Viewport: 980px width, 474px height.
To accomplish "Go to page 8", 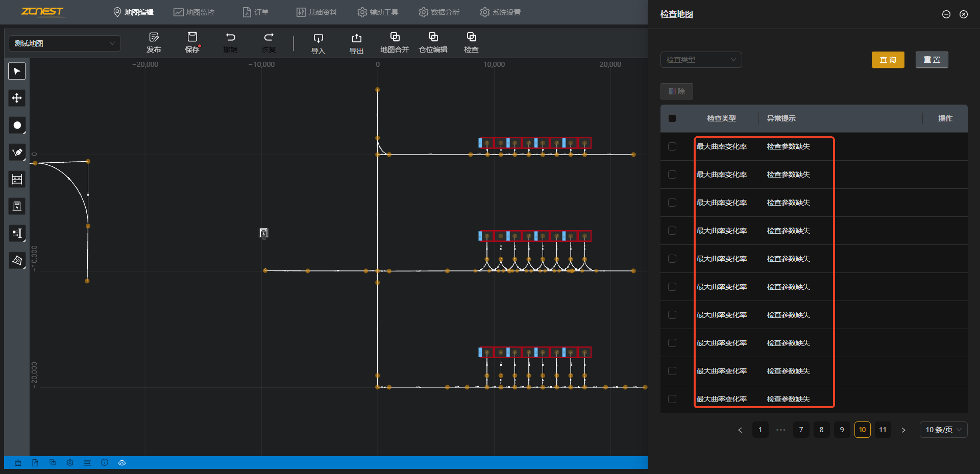I will pos(821,430).
